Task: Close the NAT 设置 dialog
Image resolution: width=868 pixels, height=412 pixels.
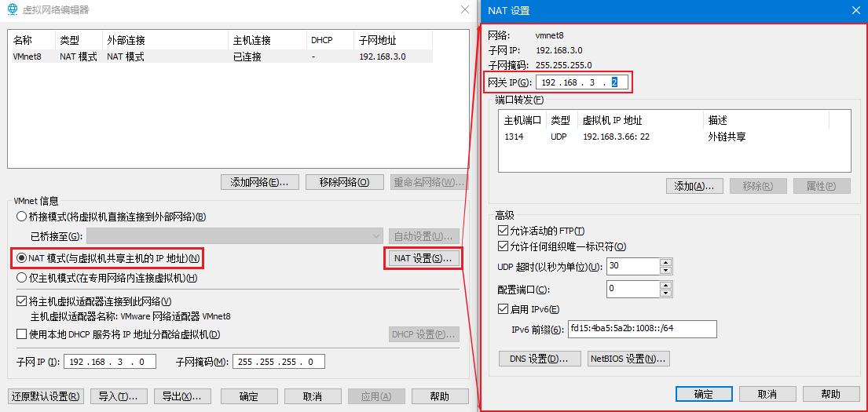Action: (x=855, y=11)
